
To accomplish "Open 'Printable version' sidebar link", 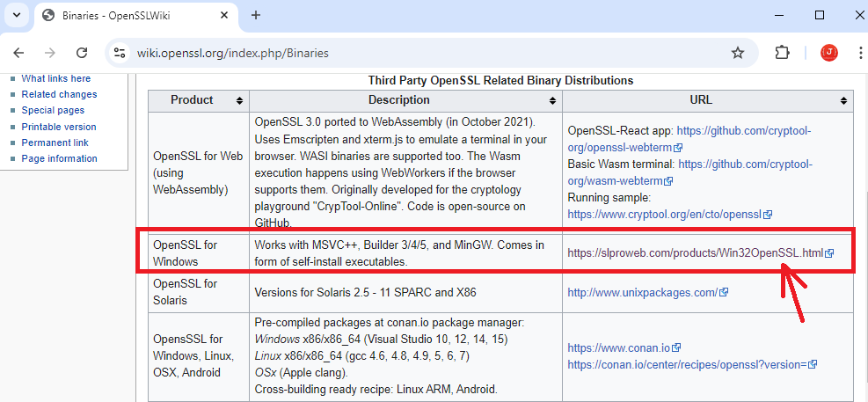I will [x=59, y=127].
